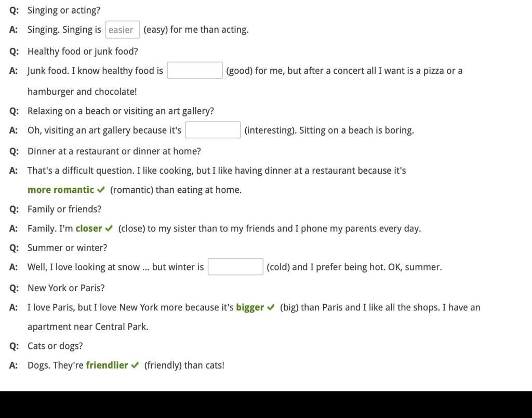Click the question 'Family or friends?'

(x=64, y=209)
